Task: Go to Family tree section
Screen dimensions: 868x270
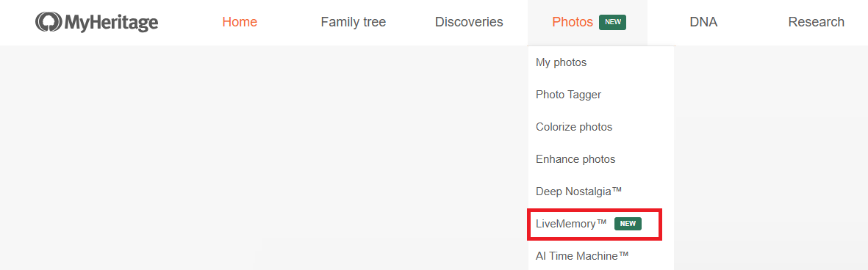Action: [x=354, y=22]
